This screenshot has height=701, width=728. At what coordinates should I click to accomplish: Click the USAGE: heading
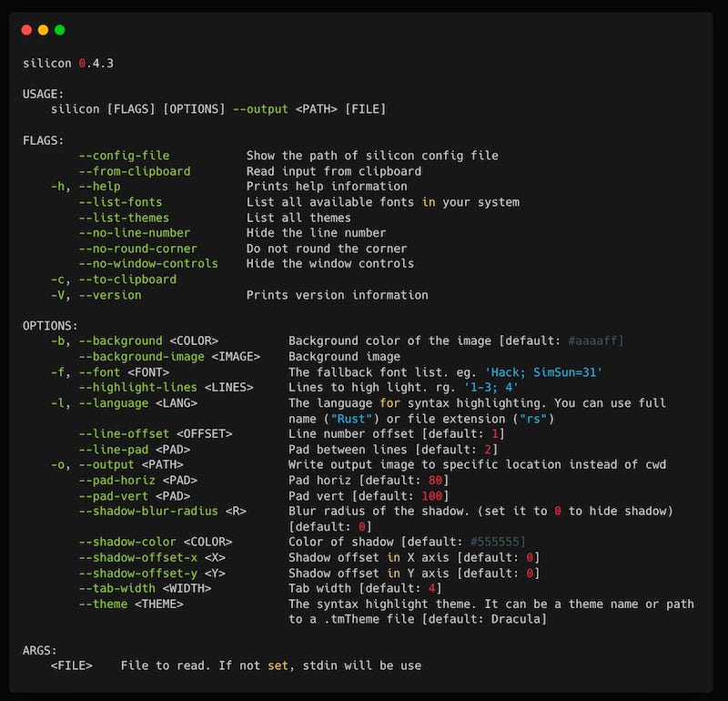coord(43,95)
